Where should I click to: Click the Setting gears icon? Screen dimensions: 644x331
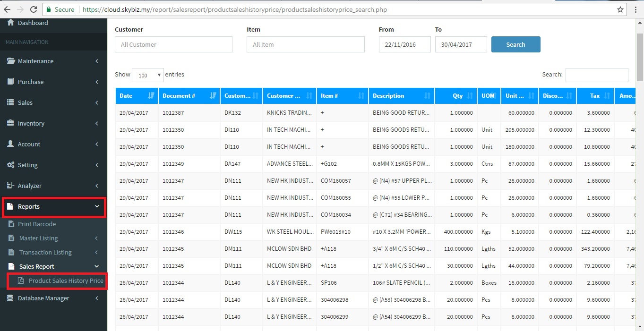[10, 165]
